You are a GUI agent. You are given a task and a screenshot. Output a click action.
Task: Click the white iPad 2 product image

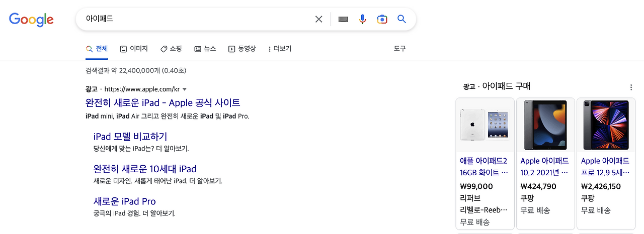(x=485, y=125)
